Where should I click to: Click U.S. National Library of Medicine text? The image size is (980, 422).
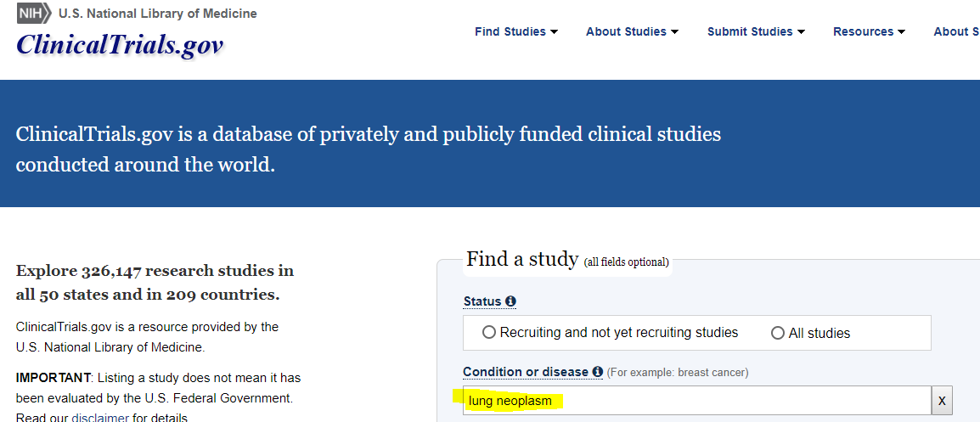(x=157, y=13)
